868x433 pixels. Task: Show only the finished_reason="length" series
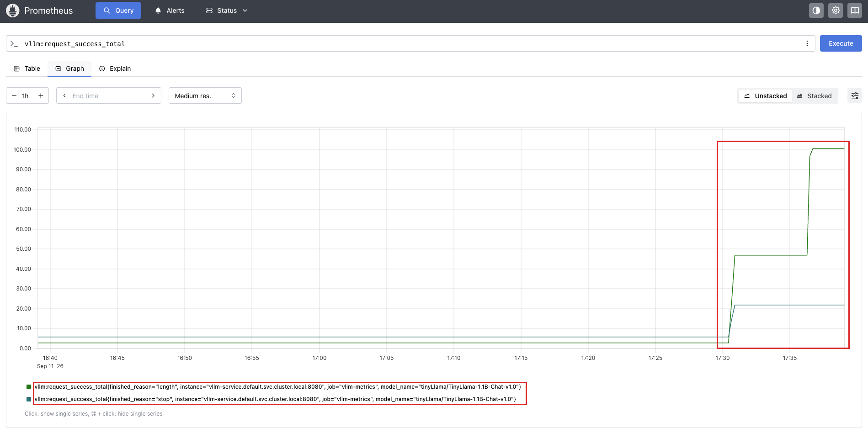[278, 387]
